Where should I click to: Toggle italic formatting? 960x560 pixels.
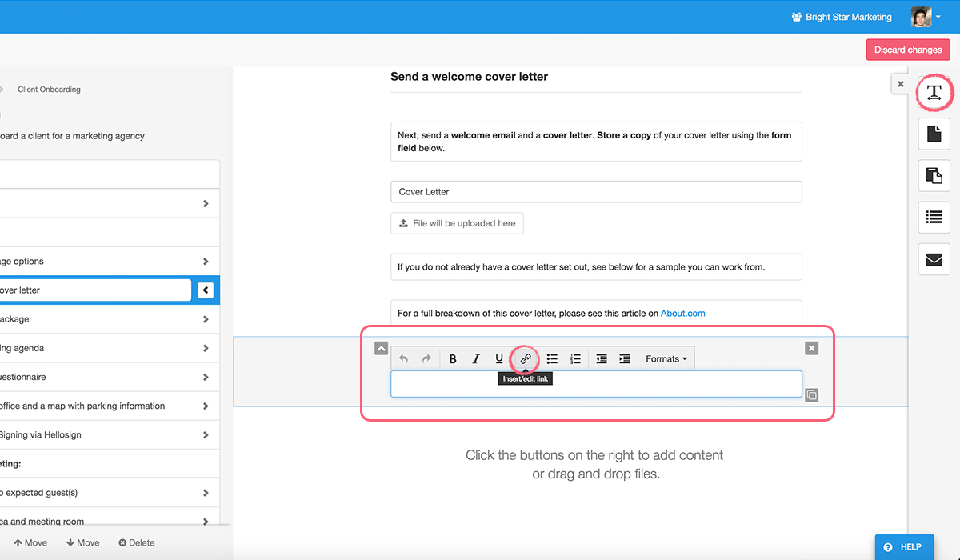point(476,359)
